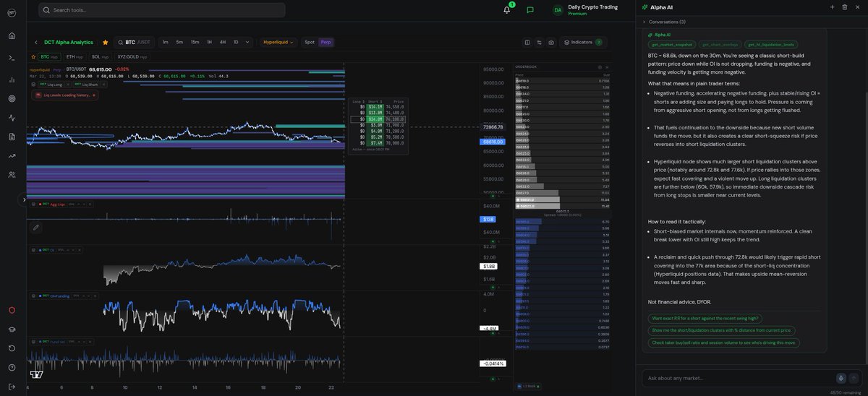This screenshot has height=396, width=868.
Task: Expand the collapsed sidebar with chevron arrow
Action: (x=24, y=199)
